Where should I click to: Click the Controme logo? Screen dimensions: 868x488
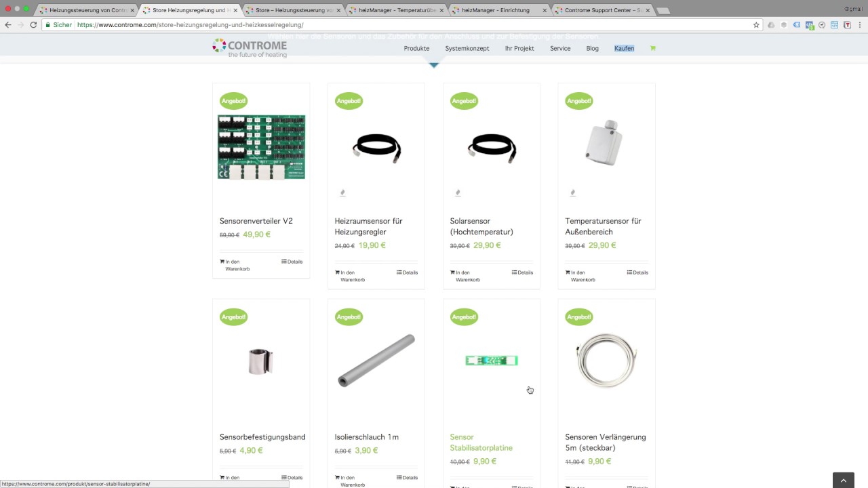250,47
